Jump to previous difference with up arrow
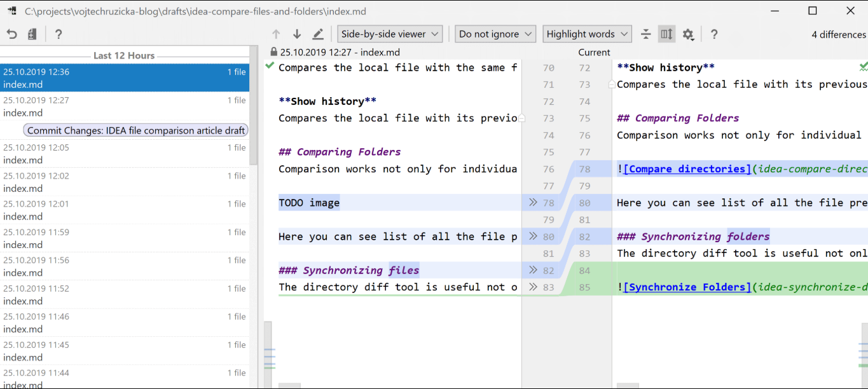Screen dimensions: 868x389 pyautogui.click(x=275, y=34)
